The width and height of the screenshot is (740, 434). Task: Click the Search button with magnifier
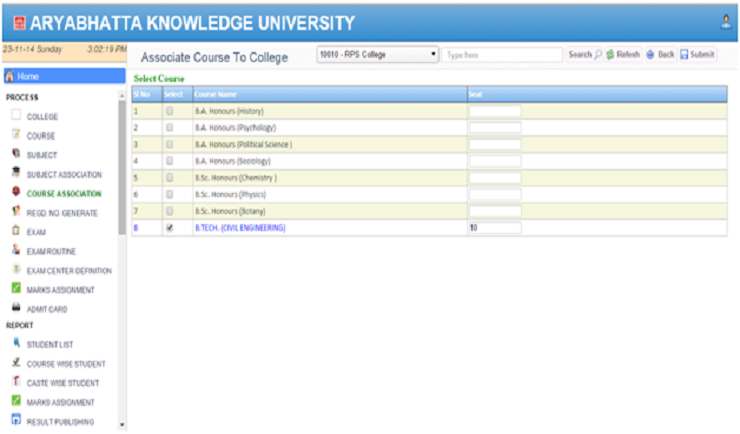585,55
